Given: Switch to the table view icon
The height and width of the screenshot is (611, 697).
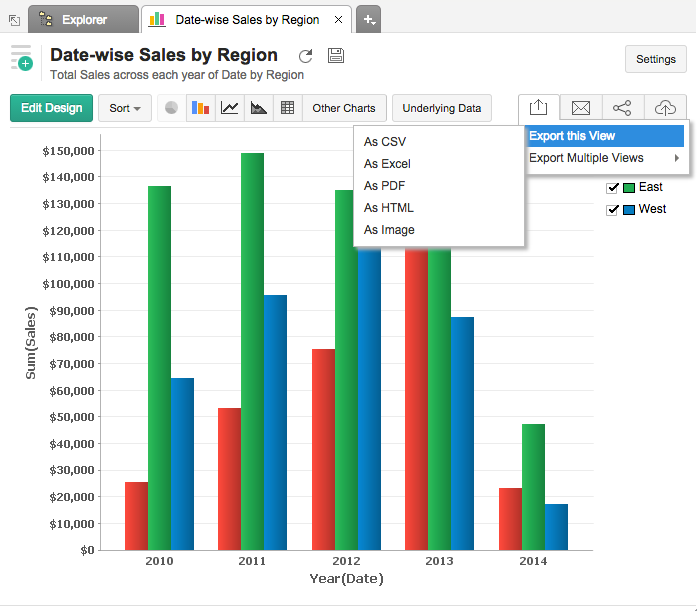Looking at the screenshot, I should pyautogui.click(x=288, y=108).
